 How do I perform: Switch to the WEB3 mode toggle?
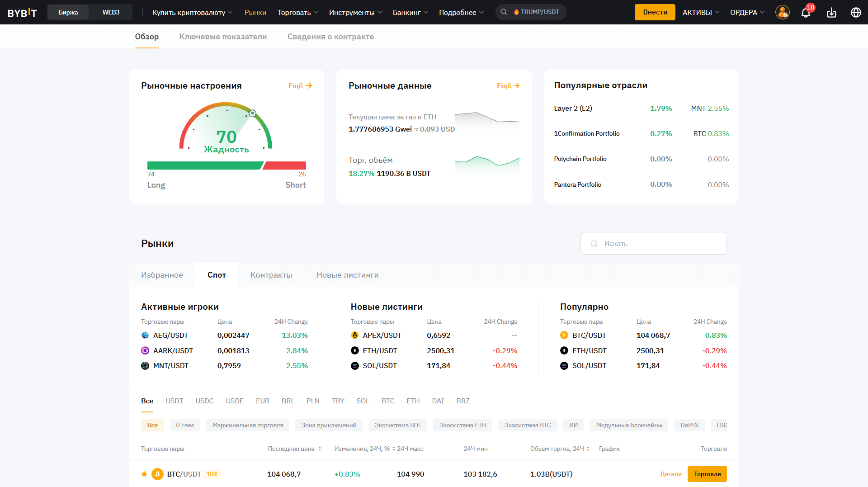(x=111, y=12)
